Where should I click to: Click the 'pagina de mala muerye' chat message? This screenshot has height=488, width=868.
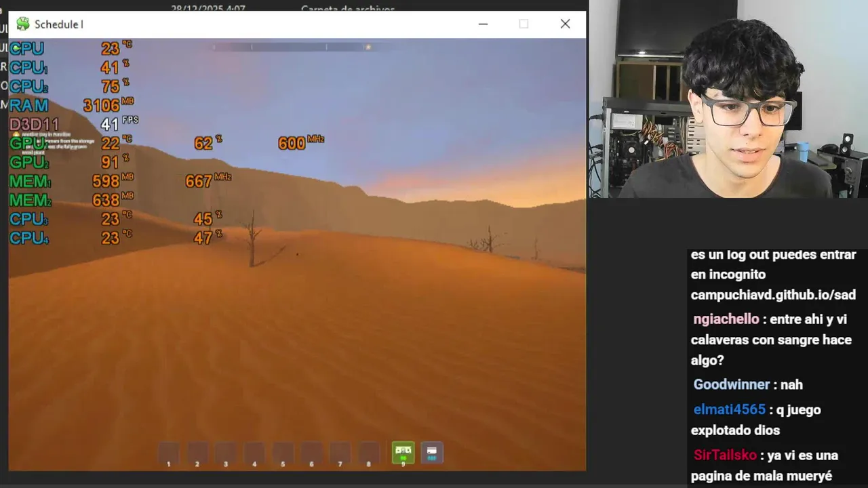point(761,476)
